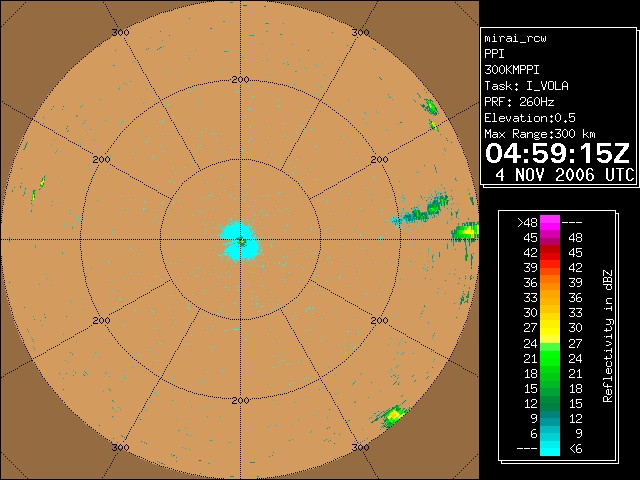Viewport: 640px width, 480px height.
Task: Click the Reflectivity in dBZ legend title
Action: click(608, 336)
